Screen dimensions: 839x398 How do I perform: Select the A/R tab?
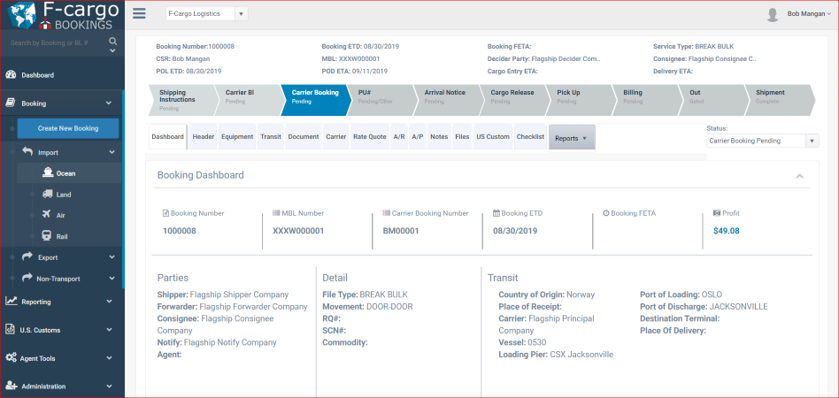399,137
